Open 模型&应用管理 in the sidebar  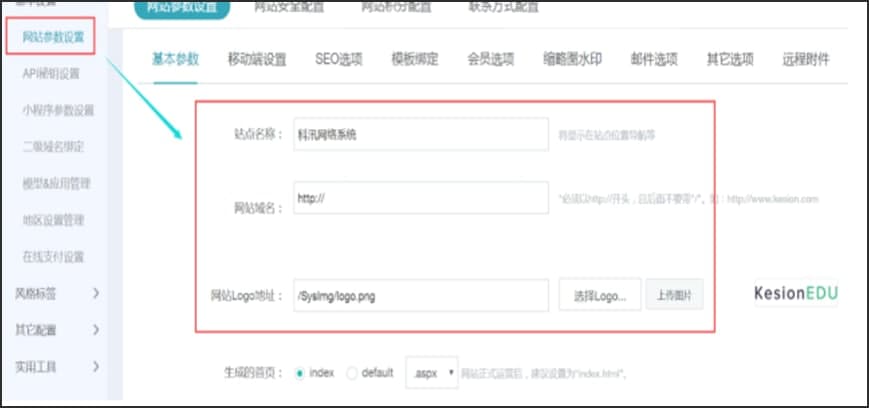(x=56, y=183)
